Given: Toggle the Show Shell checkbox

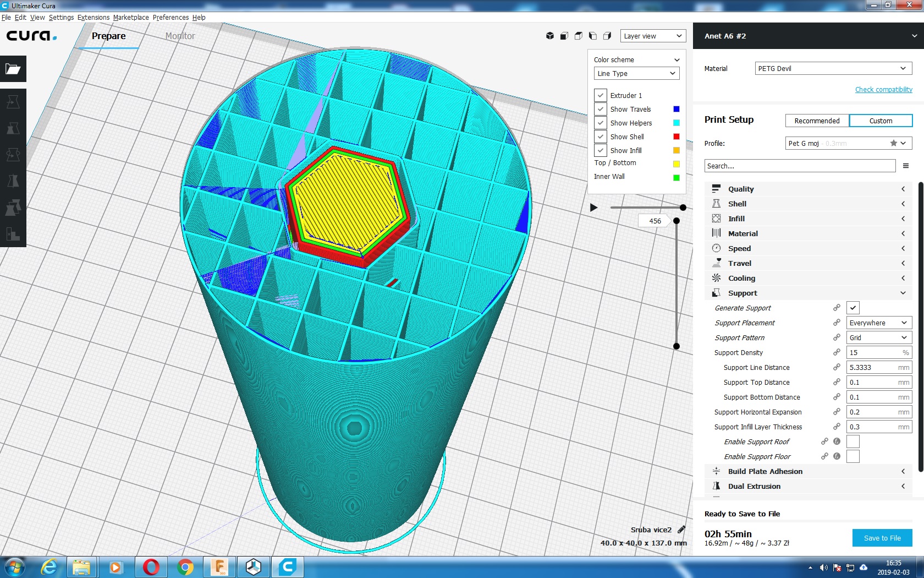Looking at the screenshot, I should (601, 137).
